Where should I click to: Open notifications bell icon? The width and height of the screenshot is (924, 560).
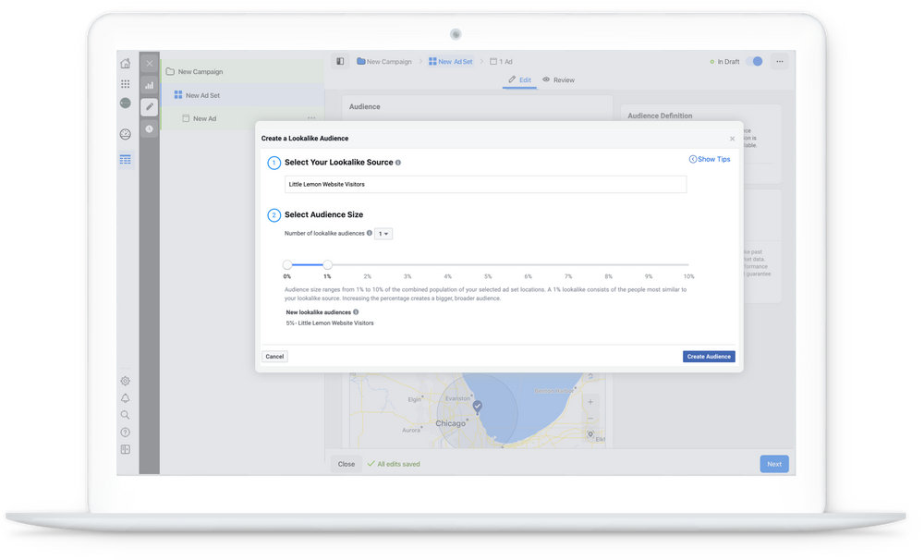(125, 398)
